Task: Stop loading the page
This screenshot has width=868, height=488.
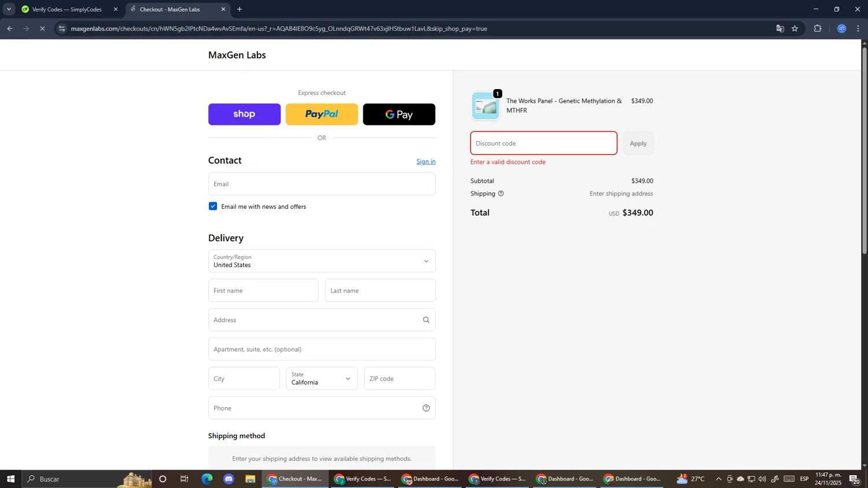Action: pyautogui.click(x=42, y=28)
